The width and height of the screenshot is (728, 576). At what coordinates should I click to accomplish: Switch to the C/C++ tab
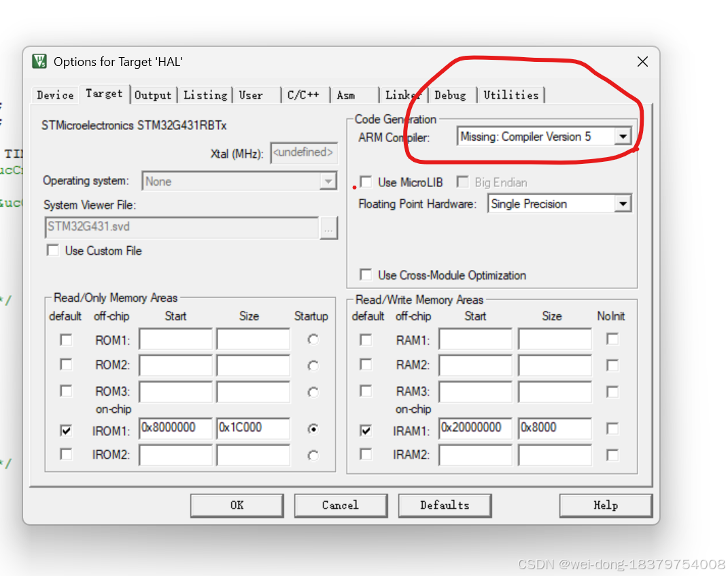tap(304, 95)
